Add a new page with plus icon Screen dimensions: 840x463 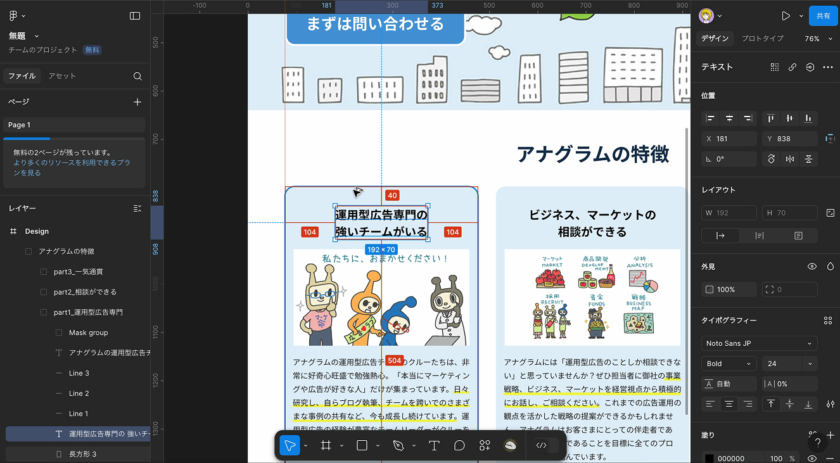[137, 102]
